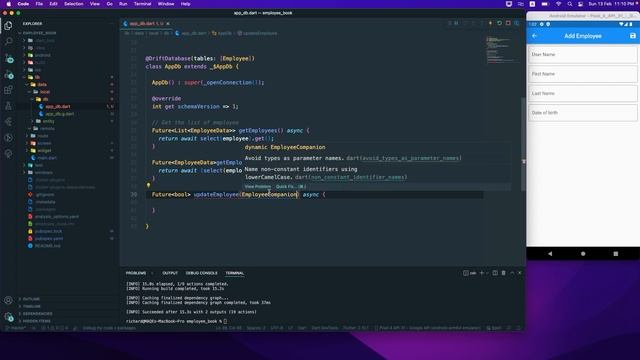Focus the Last Name field in emulator
Viewport: 640px width, 360px height.
(582, 93)
